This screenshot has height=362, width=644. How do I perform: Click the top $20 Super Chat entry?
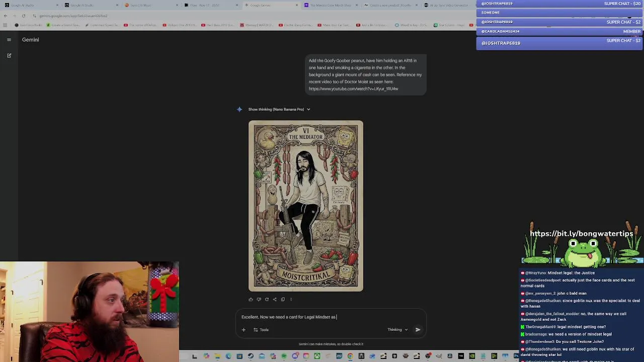coord(559,4)
